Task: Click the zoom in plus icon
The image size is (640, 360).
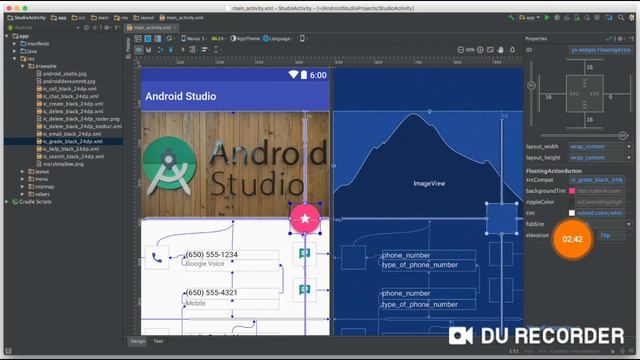Action: (480, 50)
